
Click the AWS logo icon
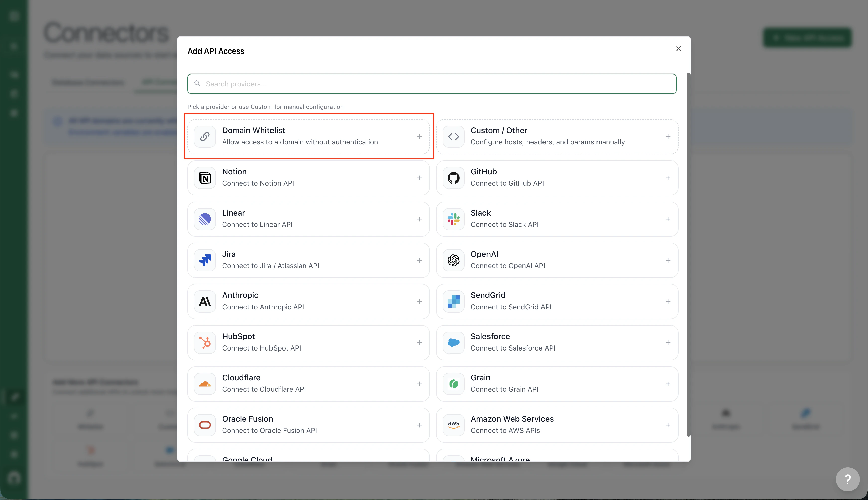coord(453,425)
